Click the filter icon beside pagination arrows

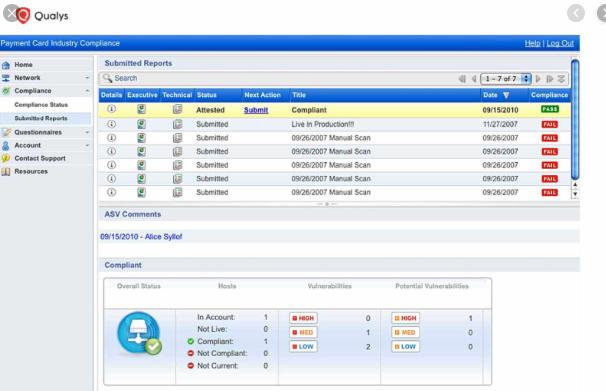[561, 79]
